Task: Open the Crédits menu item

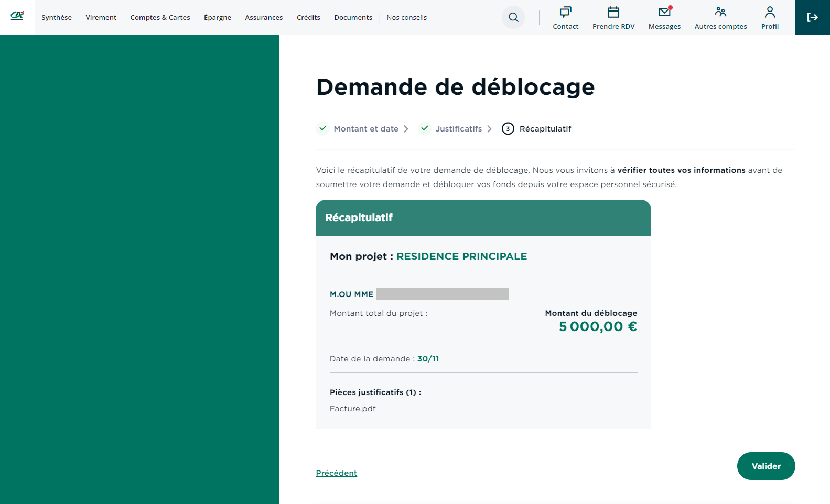Action: (x=308, y=18)
